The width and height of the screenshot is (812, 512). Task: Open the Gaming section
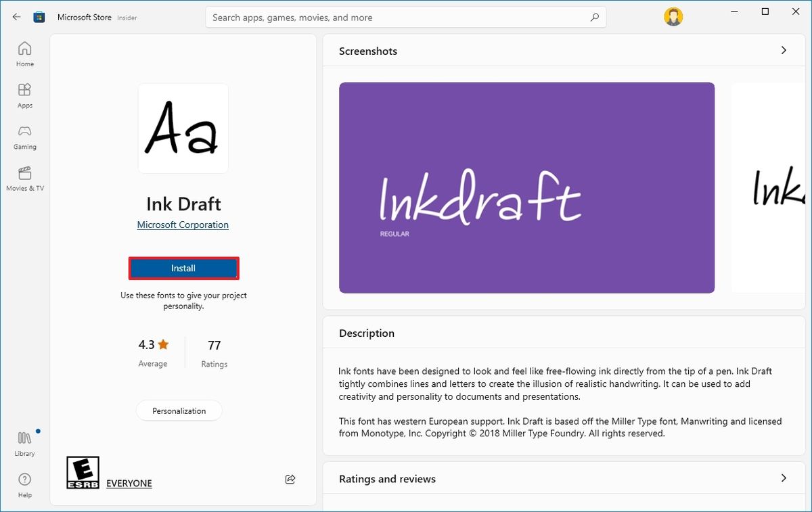tap(24, 137)
